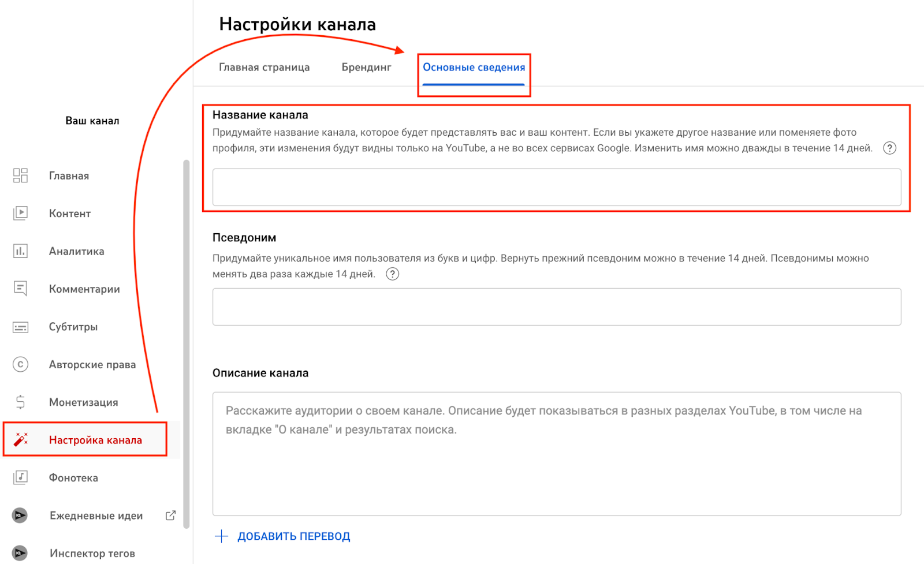924x564 pixels.
Task: Switch to the Главная страница tab
Action: 264,68
